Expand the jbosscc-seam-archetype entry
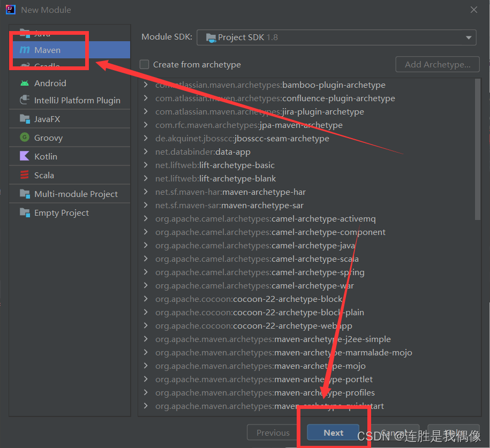The image size is (490, 448). pyautogui.click(x=146, y=139)
